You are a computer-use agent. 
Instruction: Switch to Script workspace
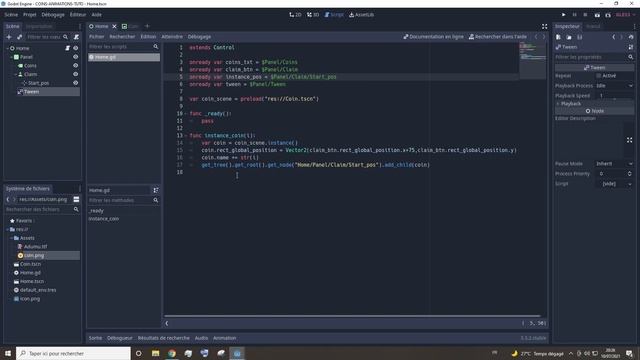[334, 15]
